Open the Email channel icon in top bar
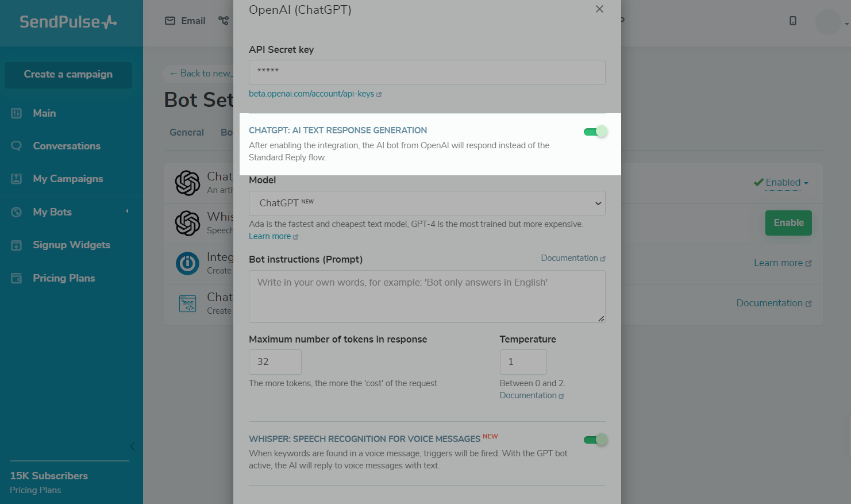Viewport: 851px width, 504px height. coord(170,21)
